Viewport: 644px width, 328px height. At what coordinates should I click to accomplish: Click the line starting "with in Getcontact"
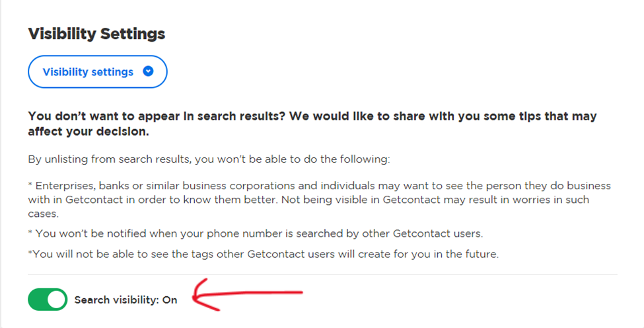click(x=308, y=200)
